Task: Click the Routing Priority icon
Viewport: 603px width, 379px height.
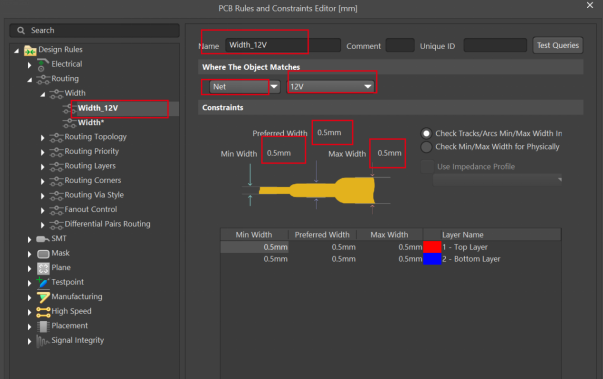Action: click(57, 152)
